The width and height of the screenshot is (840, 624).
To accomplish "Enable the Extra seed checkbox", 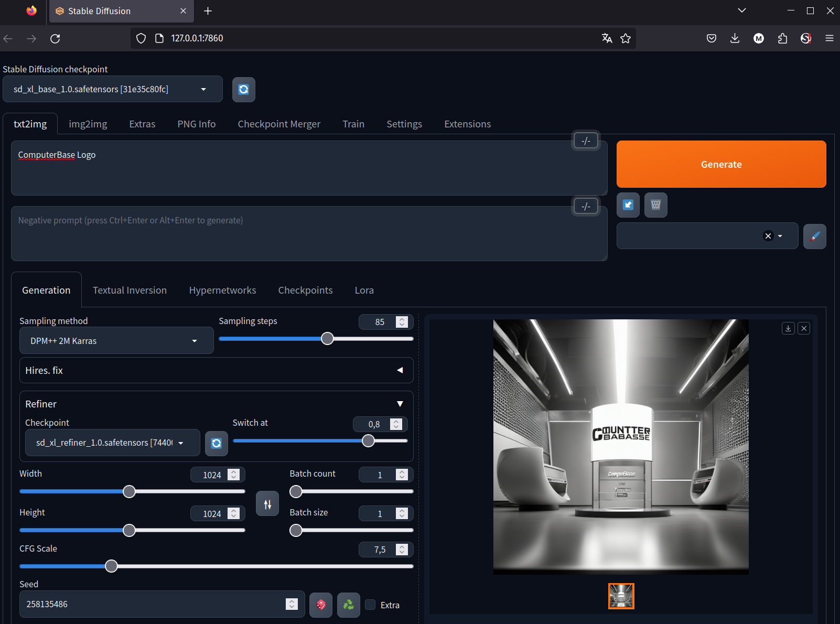I will 371,605.
